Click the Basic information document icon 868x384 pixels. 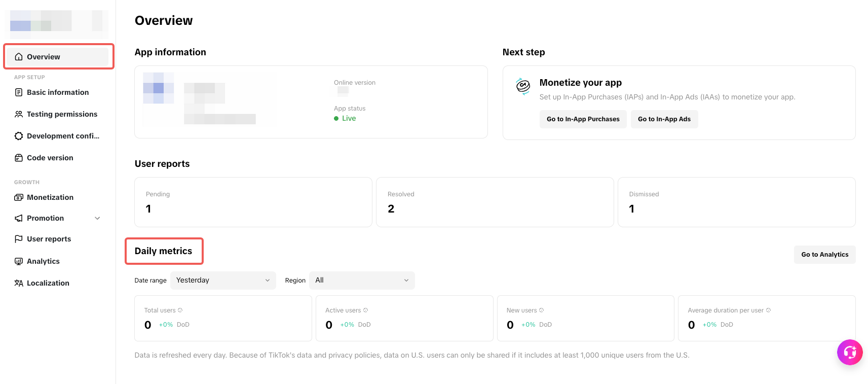click(19, 92)
